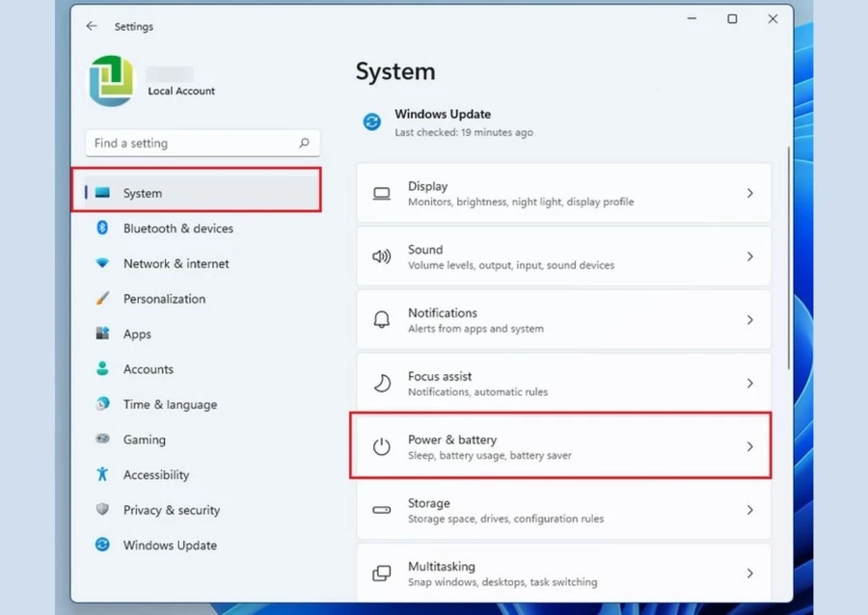868x615 pixels.
Task: Open the Display settings title
Action: [x=428, y=186]
